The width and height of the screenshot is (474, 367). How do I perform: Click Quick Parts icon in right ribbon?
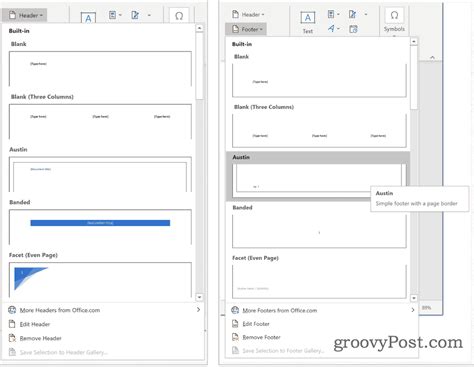point(331,14)
